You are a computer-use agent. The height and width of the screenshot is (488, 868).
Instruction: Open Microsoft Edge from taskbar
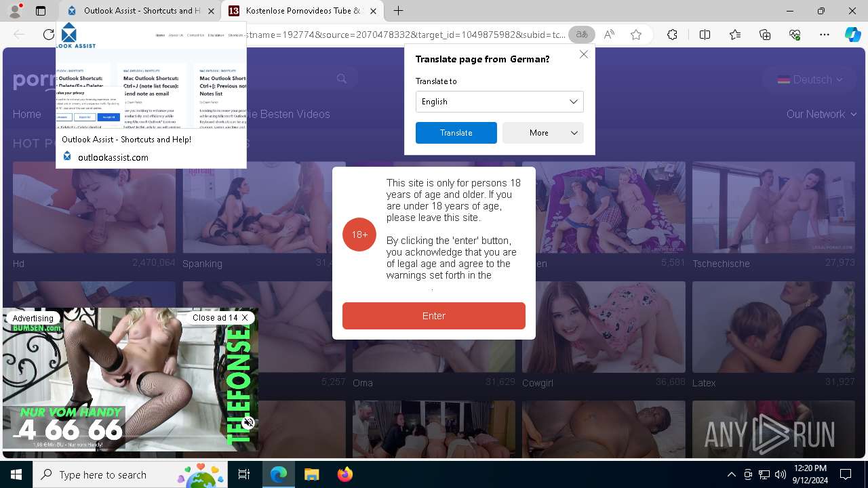tap(279, 474)
